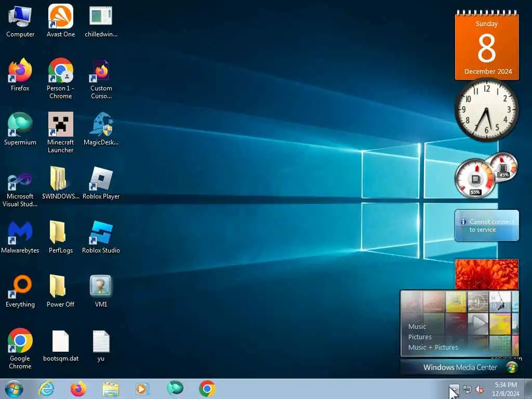Open the Firefox desktop shortcut
The height and width of the screenshot is (399, 532).
coord(20,75)
